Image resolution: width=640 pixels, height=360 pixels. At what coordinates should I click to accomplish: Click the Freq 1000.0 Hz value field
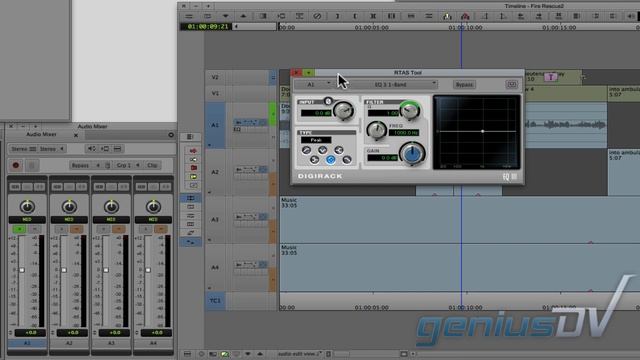[x=403, y=133]
